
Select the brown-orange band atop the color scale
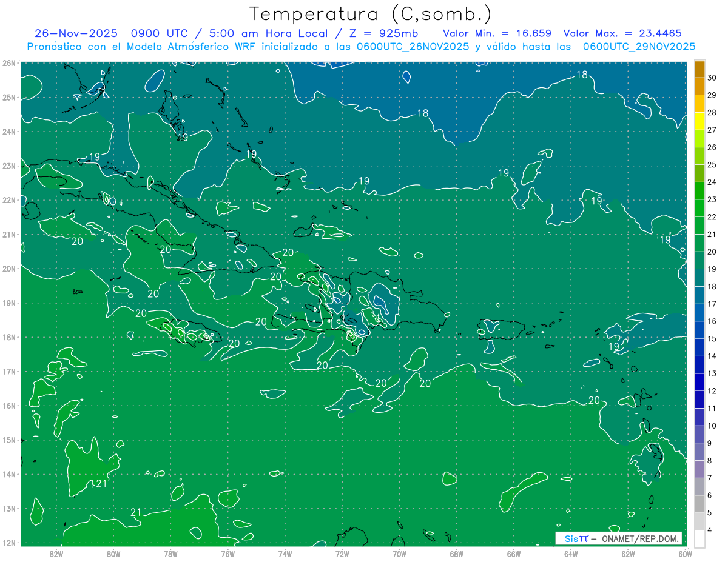(x=699, y=69)
